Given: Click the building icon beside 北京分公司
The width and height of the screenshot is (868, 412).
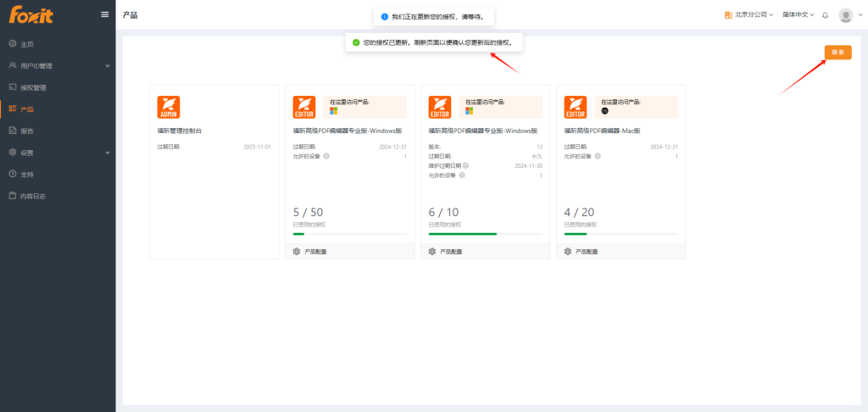Looking at the screenshot, I should coord(728,15).
